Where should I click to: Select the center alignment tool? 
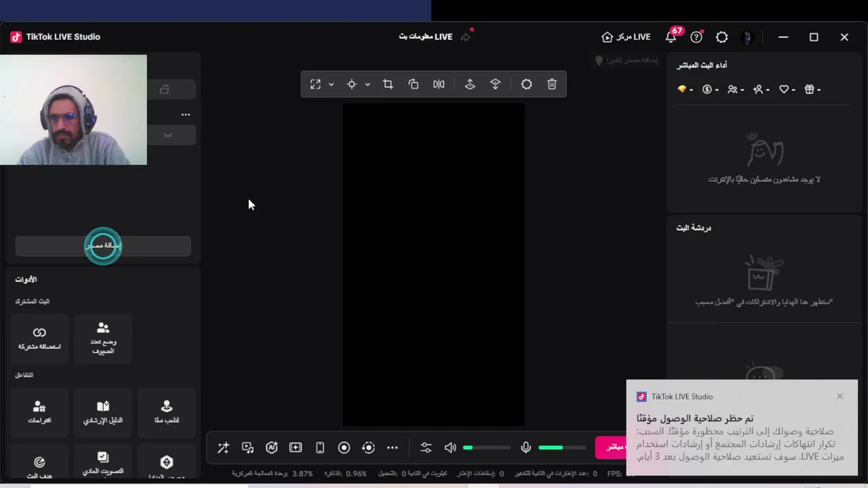tap(351, 84)
